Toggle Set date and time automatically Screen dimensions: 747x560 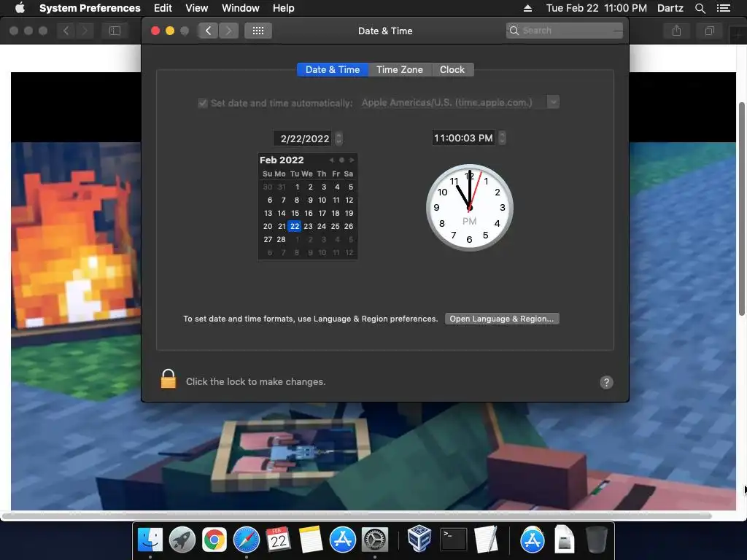coord(203,103)
